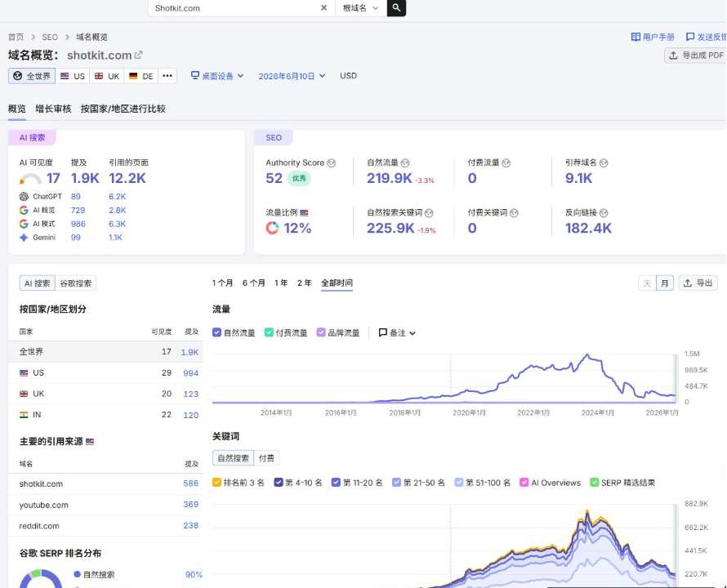The width and height of the screenshot is (727, 588).
Task: Click the 自然搜索关键词 info icon
Action: pyautogui.click(x=429, y=213)
